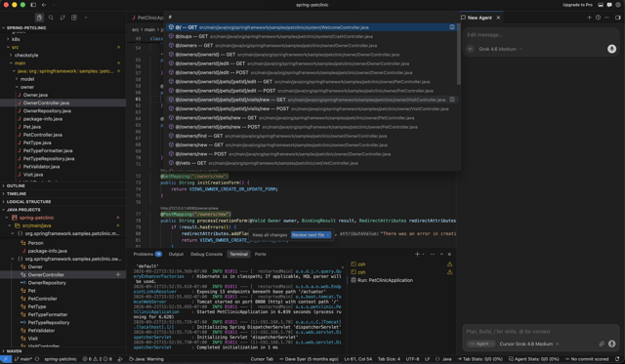Toggle the bottom panel layout icon
Viewport: 625px width, 364px height.
601,5
